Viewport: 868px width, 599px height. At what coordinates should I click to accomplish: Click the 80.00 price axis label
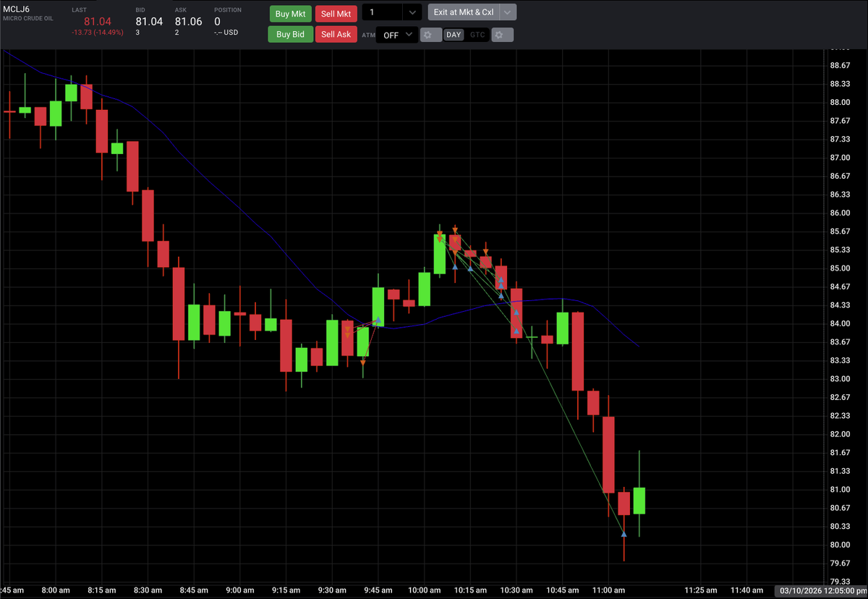[x=840, y=545]
